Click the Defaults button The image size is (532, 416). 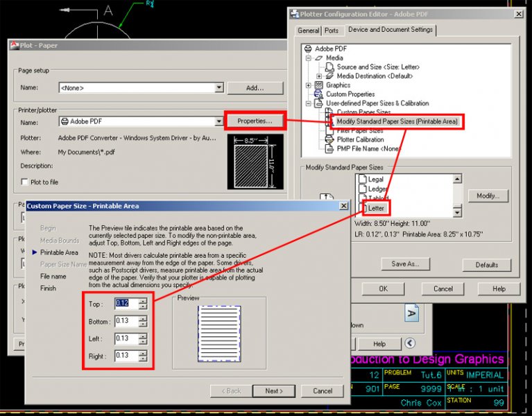click(x=486, y=265)
